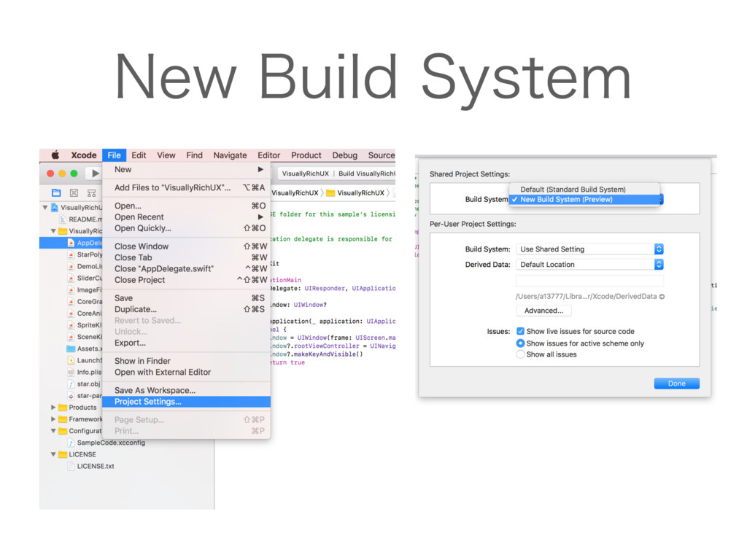Click the Run play button in Xcode toolbar
The image size is (747, 560).
coord(96,174)
